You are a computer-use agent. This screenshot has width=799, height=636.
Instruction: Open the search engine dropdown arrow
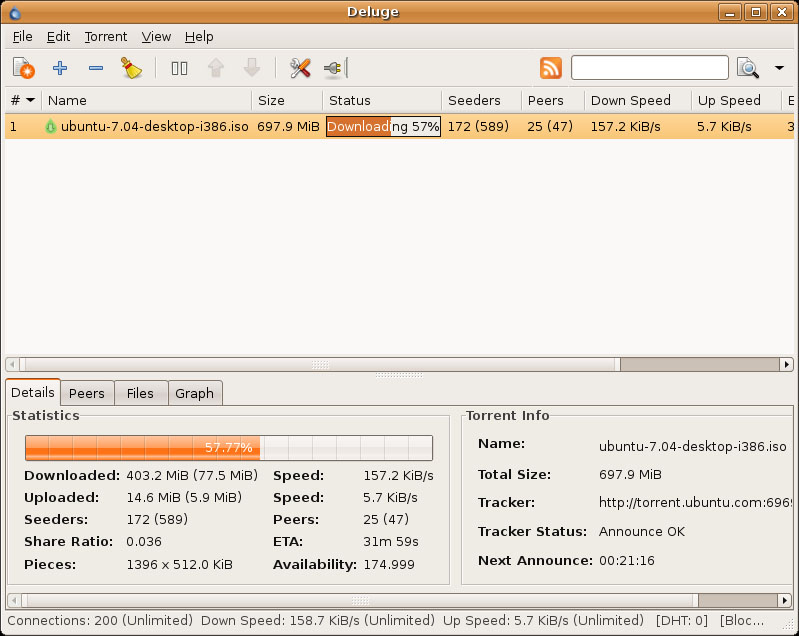[x=779, y=68]
